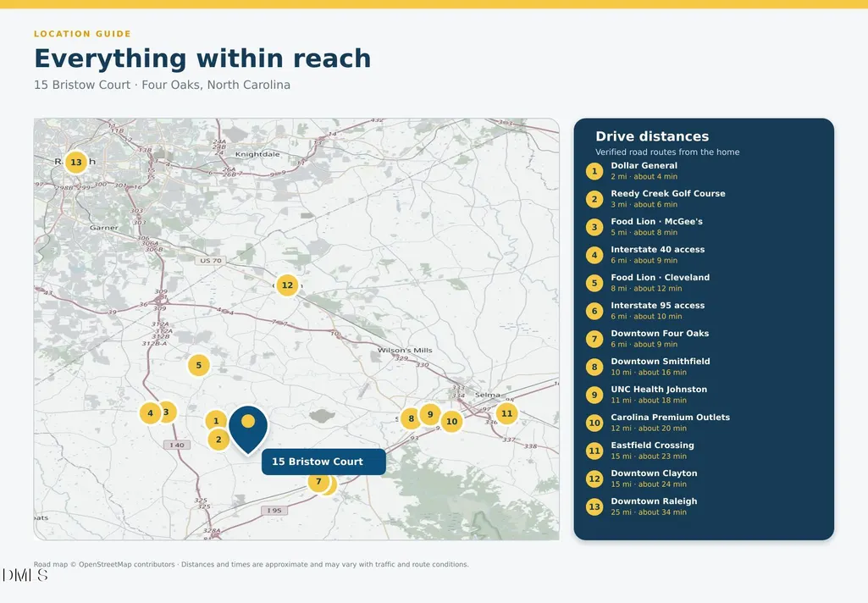Image resolution: width=868 pixels, height=603 pixels.
Task: Click map marker 13 near Raleigh
Action: coord(76,163)
